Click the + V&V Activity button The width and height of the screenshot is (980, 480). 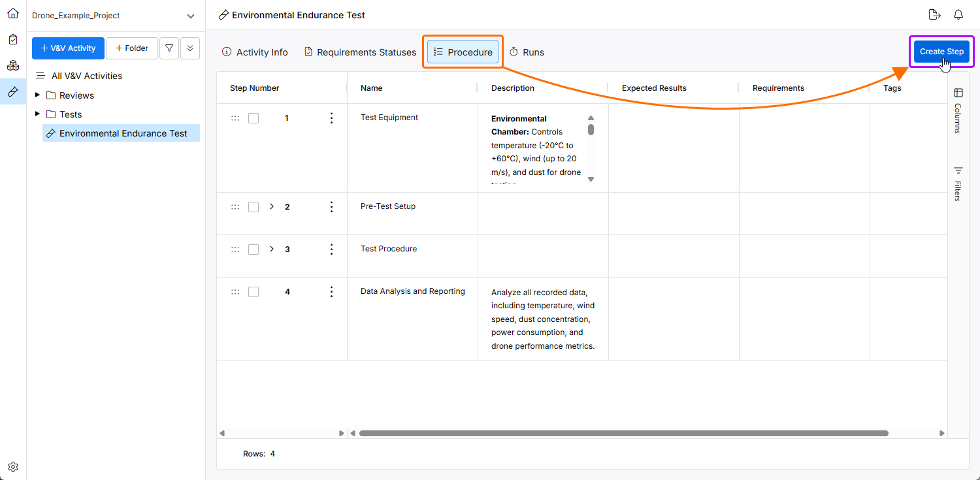coord(68,48)
